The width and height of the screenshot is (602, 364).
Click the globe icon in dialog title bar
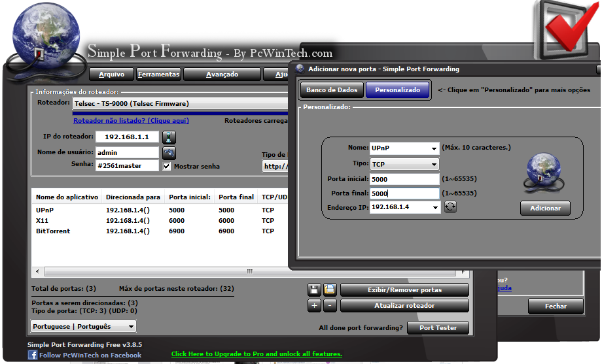click(300, 69)
